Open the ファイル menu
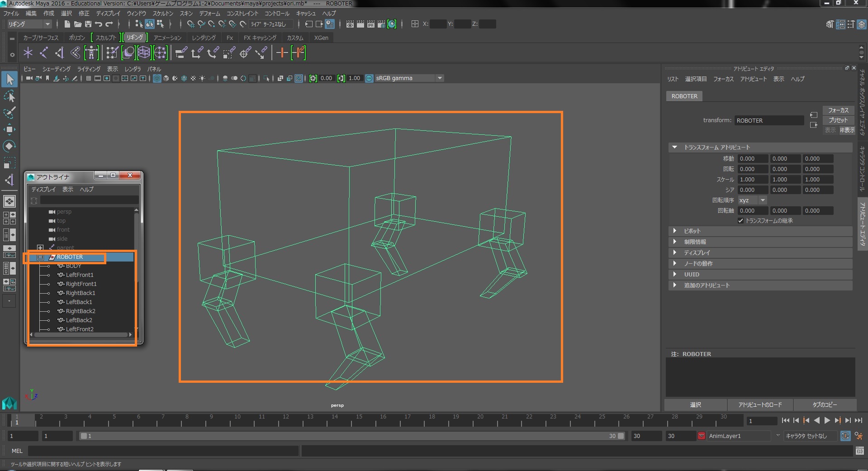This screenshot has height=471, width=868. [11, 13]
